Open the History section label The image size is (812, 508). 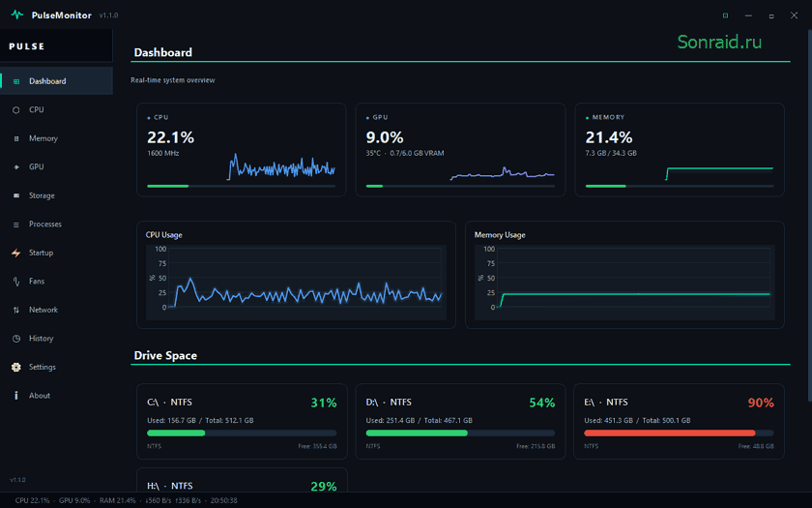(41, 338)
